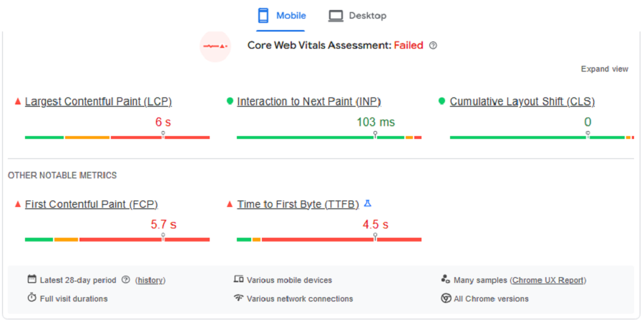Open the Largest Contentful Paint (LCP) link
Viewport: 644px width, 323px height.
click(x=99, y=102)
